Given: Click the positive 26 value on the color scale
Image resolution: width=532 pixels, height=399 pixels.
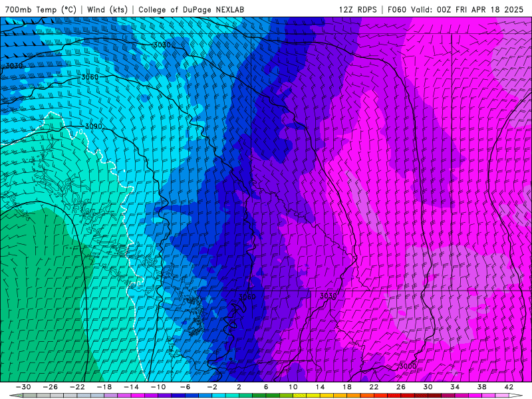Looking at the screenshot, I should (401, 387).
